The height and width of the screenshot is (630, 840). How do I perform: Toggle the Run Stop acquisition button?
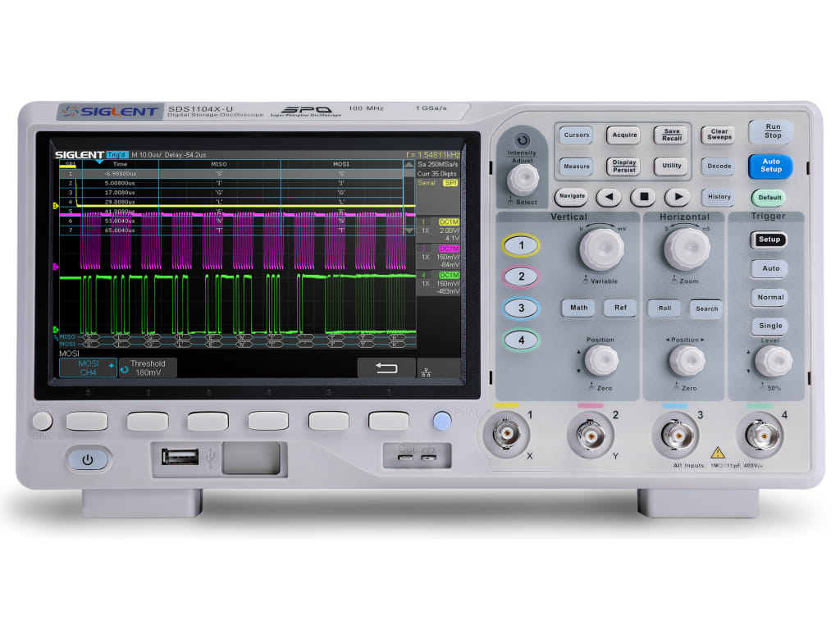click(772, 131)
